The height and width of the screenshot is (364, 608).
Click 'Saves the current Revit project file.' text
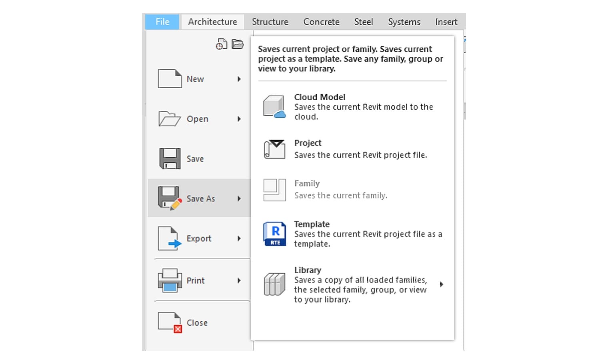[x=360, y=155]
